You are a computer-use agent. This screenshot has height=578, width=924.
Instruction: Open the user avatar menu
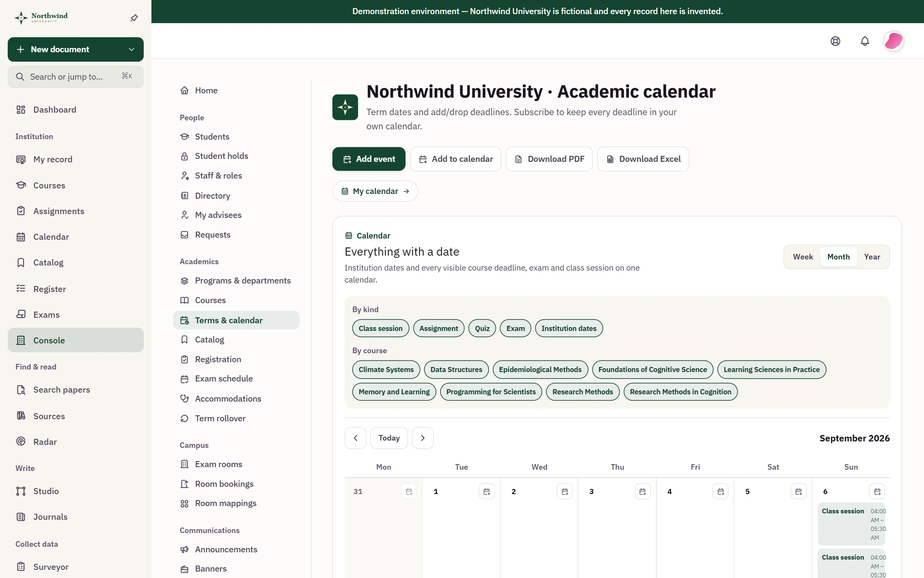click(x=894, y=41)
